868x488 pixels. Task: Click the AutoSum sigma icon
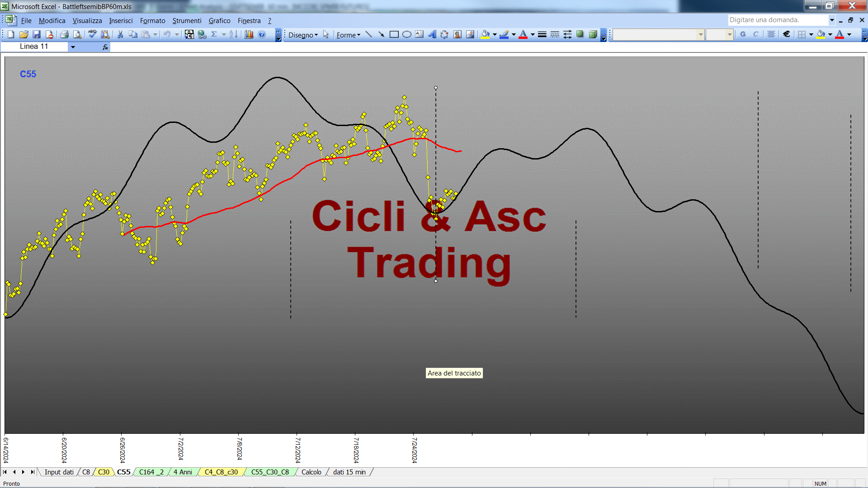(x=214, y=34)
